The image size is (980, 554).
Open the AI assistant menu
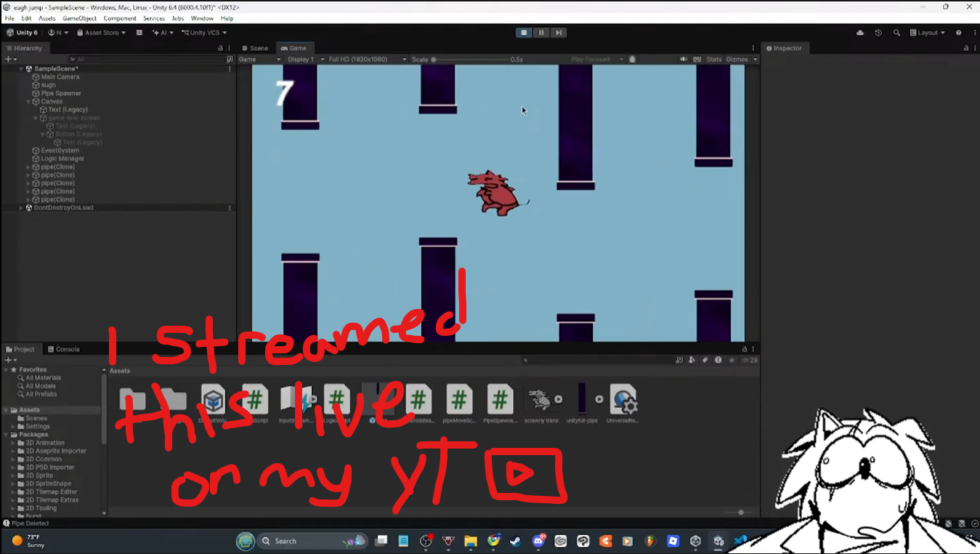click(x=163, y=33)
